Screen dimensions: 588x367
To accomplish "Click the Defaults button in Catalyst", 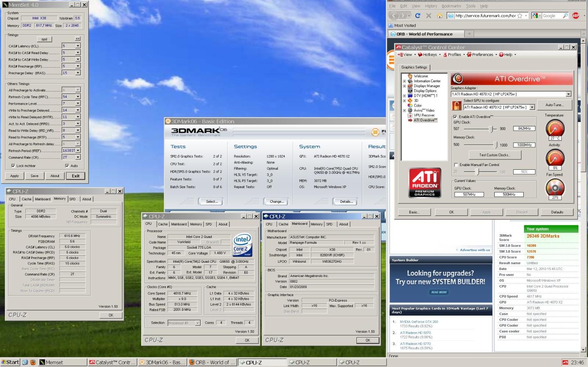I will coord(557,212).
